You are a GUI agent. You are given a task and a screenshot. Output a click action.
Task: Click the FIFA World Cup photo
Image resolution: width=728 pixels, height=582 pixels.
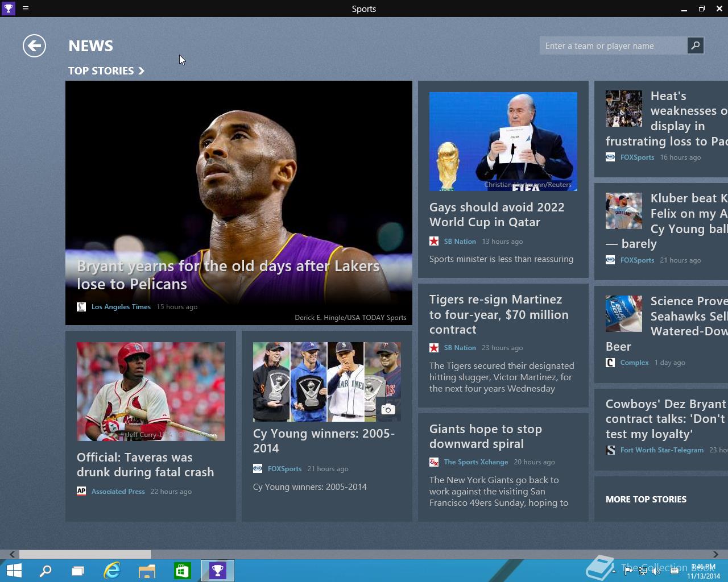[x=503, y=142]
